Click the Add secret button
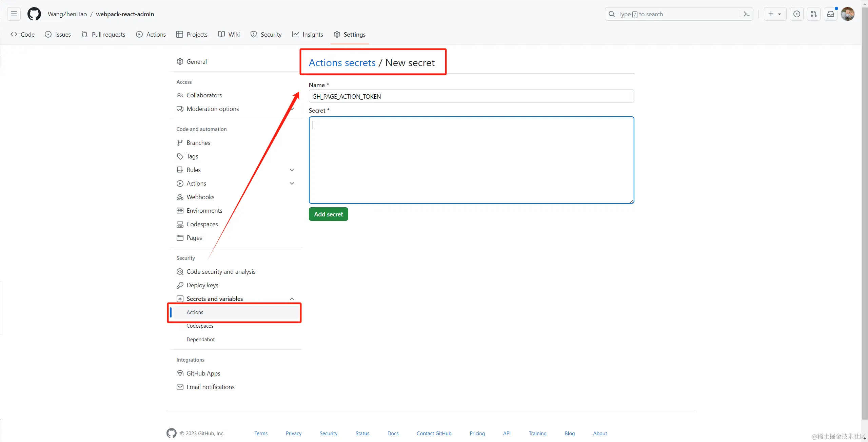868x442 pixels. [328, 214]
